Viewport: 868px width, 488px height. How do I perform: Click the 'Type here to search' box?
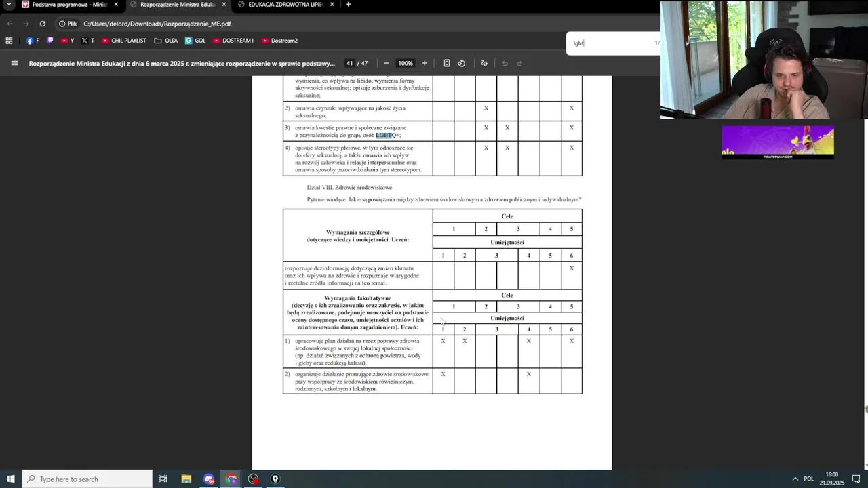tap(87, 479)
